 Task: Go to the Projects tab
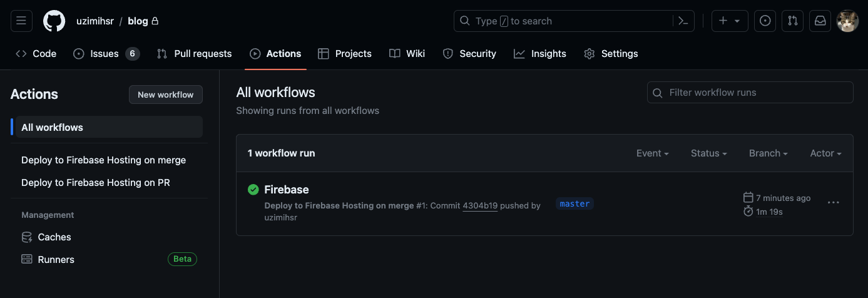(345, 54)
